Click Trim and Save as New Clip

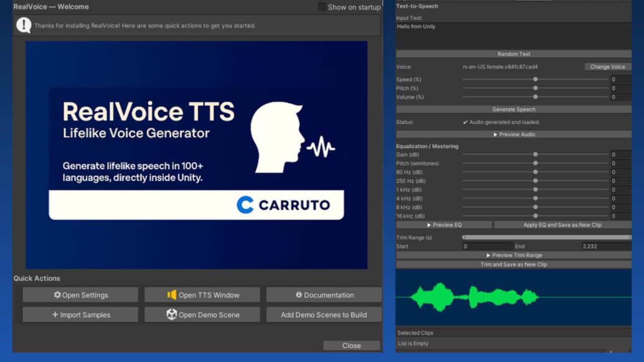(514, 264)
